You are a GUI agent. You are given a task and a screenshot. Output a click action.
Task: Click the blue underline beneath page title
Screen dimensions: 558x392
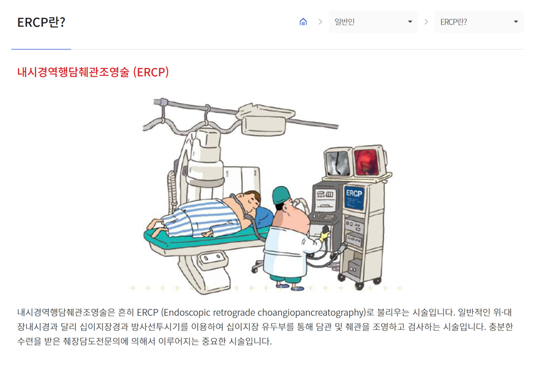(x=41, y=49)
